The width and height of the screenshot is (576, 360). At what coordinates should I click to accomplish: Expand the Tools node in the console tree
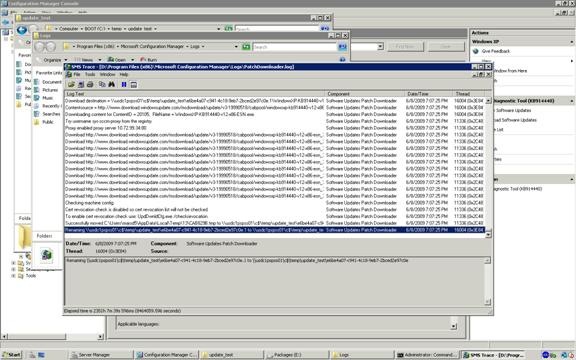pyautogui.click(x=13, y=276)
